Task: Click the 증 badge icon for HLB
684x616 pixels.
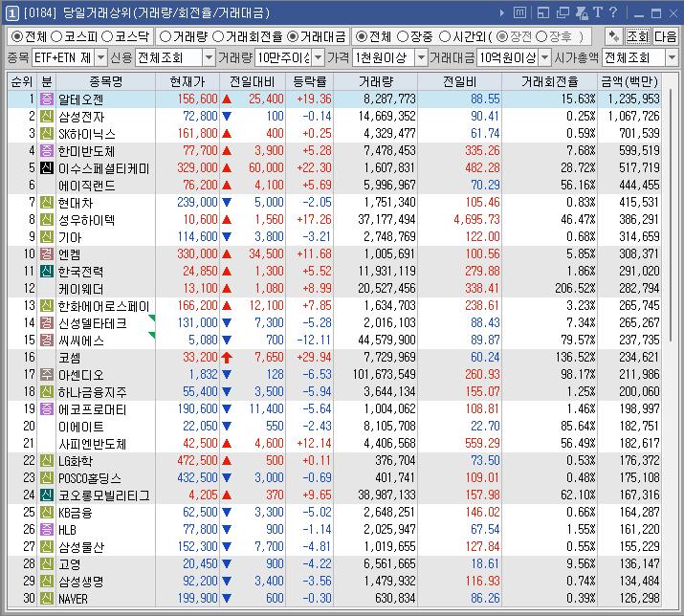Action: click(47, 529)
